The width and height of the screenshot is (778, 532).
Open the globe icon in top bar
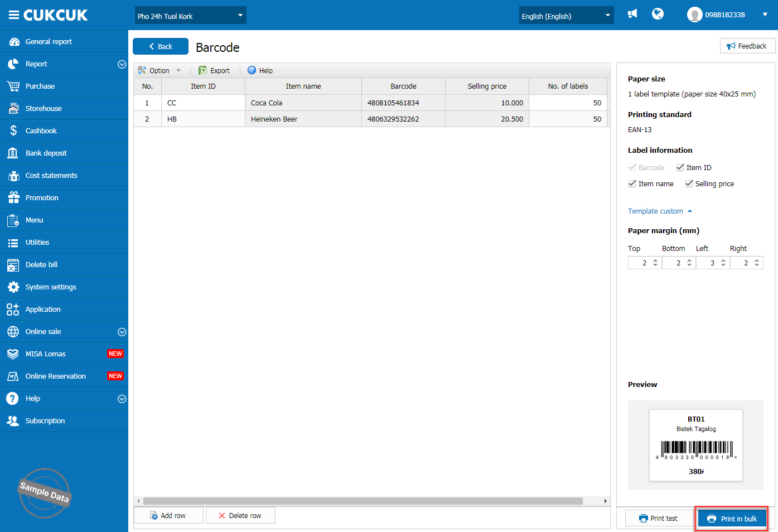658,14
